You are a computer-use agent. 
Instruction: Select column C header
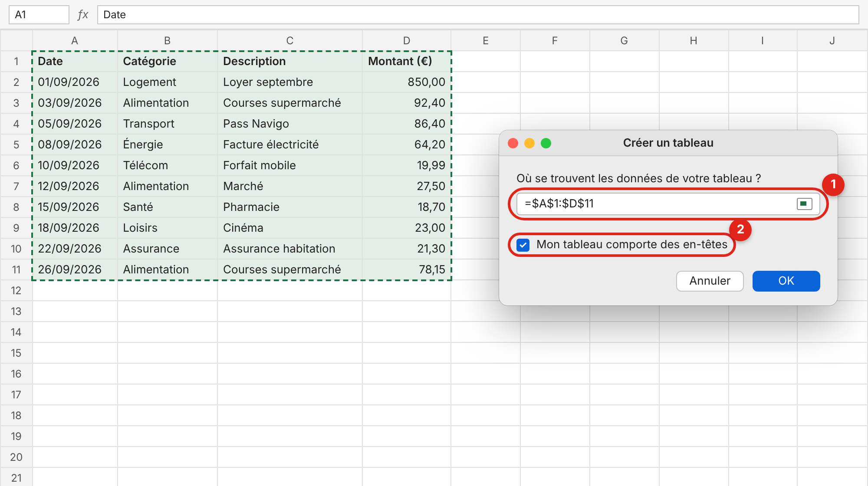pyautogui.click(x=289, y=40)
